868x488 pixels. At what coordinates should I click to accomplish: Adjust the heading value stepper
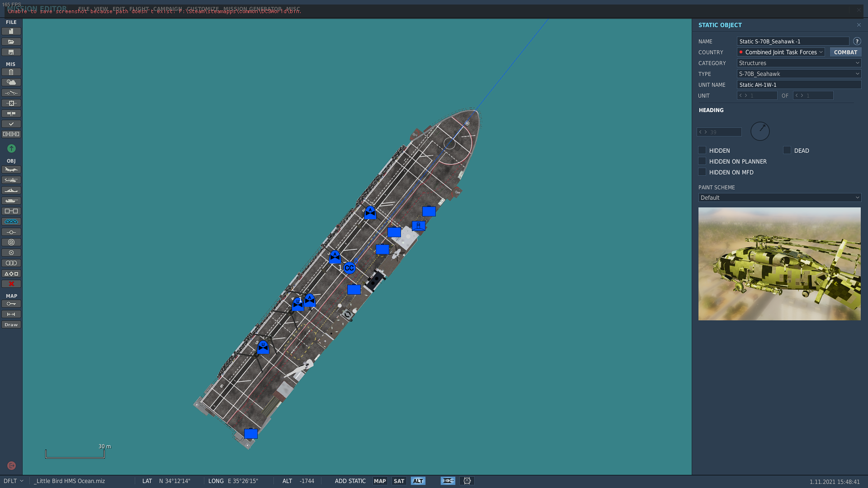719,132
